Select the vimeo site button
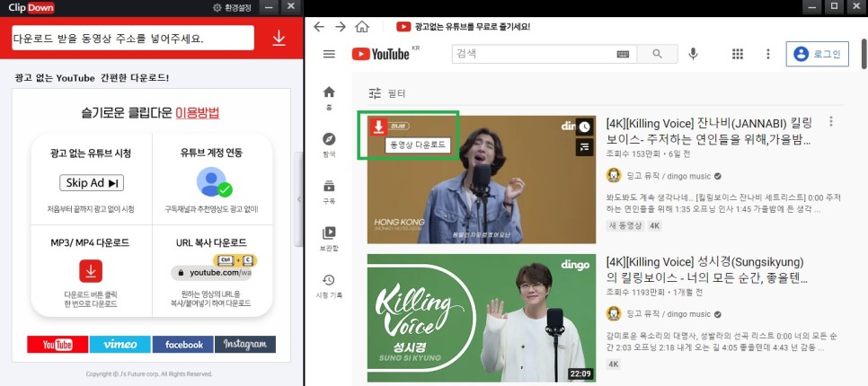Viewport: 868px width, 386px height. point(120,344)
